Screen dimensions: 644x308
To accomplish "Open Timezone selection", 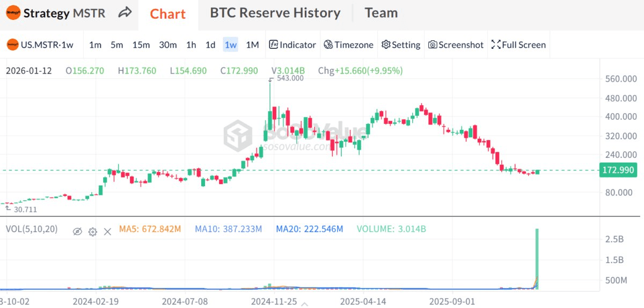I will (x=349, y=45).
